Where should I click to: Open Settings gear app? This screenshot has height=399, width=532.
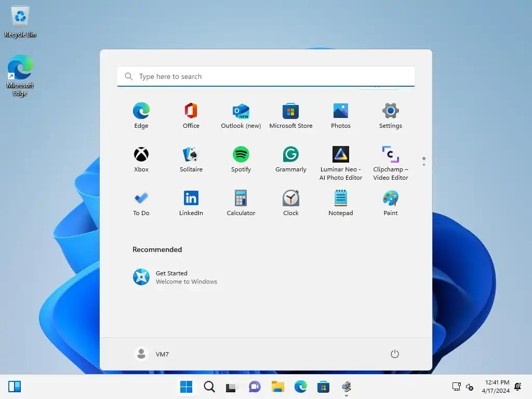(x=391, y=115)
